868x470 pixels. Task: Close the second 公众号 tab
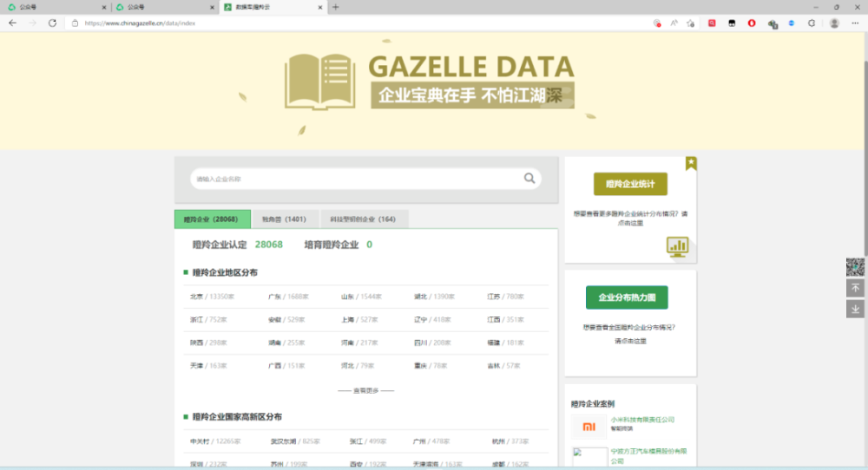[212, 7]
